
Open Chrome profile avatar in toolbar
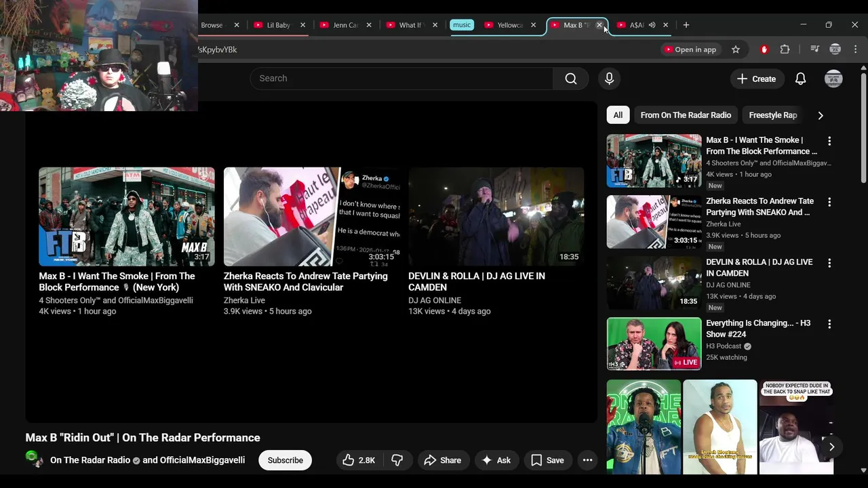tap(835, 49)
